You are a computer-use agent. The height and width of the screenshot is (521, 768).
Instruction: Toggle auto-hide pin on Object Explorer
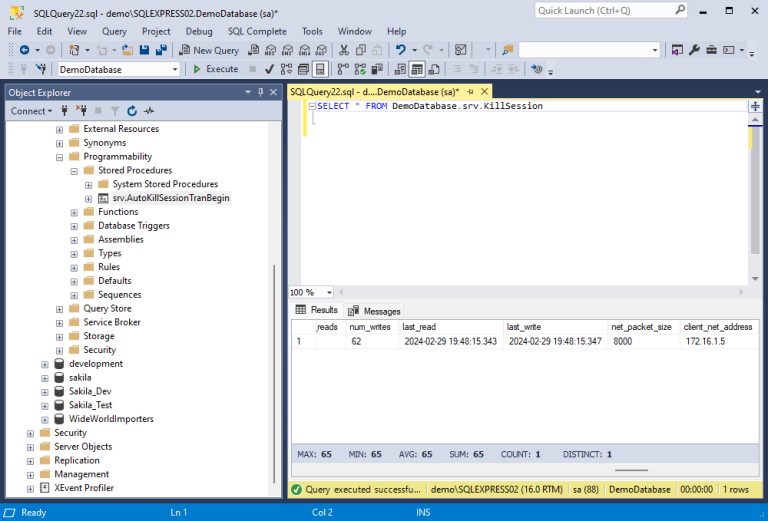260,92
